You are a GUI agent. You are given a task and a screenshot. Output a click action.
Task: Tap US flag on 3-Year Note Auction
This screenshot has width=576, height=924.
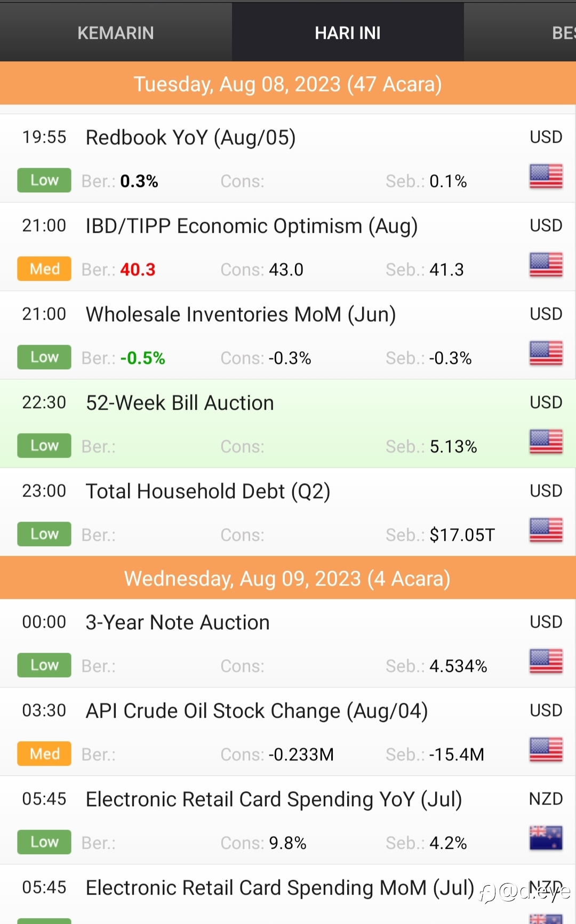coord(546,661)
